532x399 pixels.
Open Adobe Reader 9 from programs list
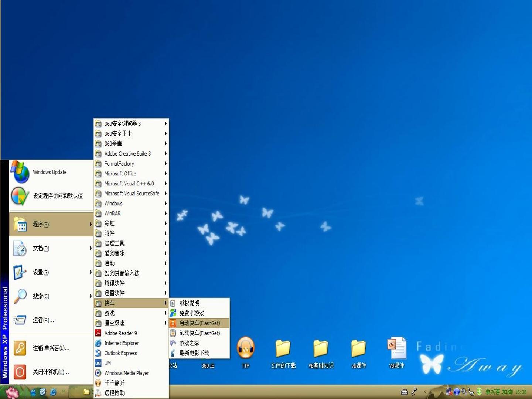click(x=131, y=333)
